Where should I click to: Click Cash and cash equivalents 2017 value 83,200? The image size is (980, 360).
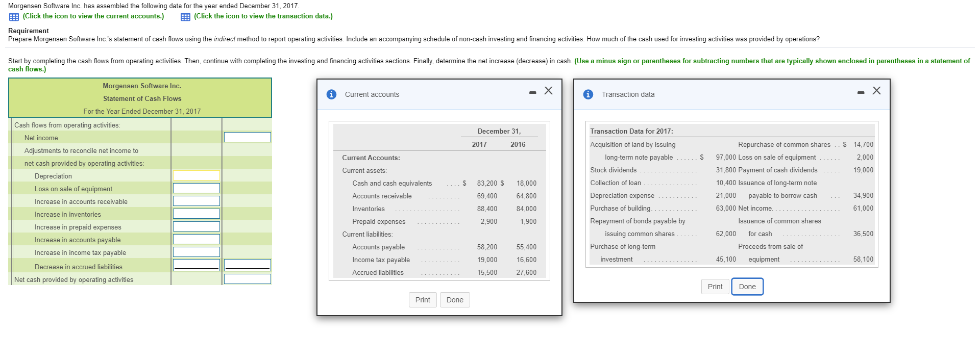(x=487, y=183)
